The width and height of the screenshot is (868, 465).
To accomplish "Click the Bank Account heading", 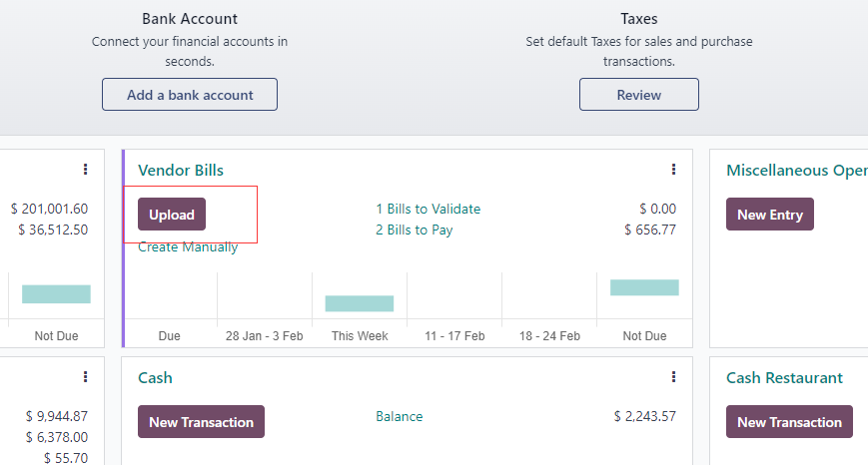I will coord(190,19).
